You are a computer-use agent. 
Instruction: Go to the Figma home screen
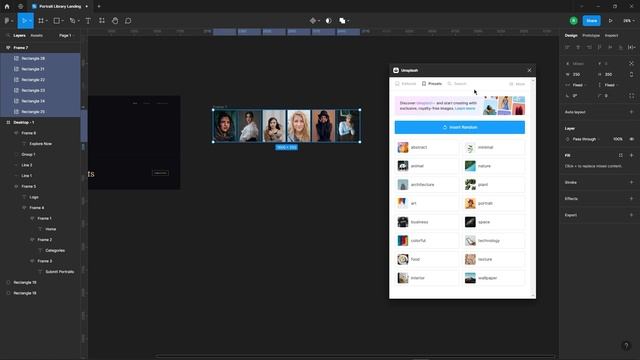click(7, 7)
